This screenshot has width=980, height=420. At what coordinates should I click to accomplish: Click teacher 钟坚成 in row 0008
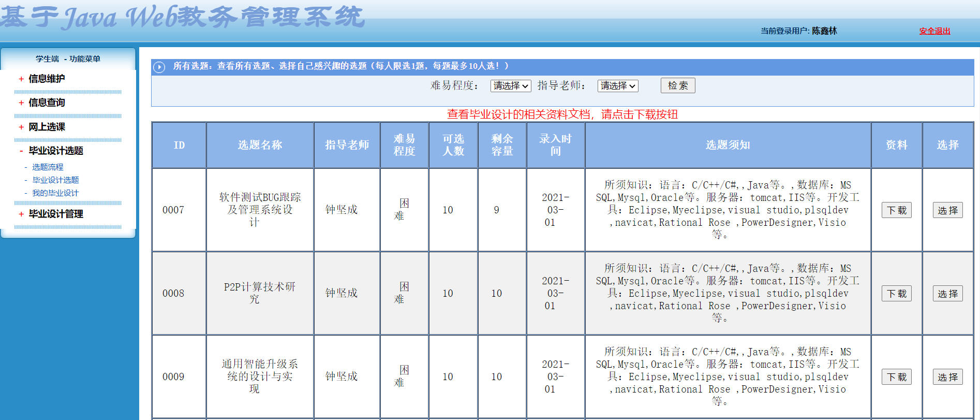[x=341, y=293]
